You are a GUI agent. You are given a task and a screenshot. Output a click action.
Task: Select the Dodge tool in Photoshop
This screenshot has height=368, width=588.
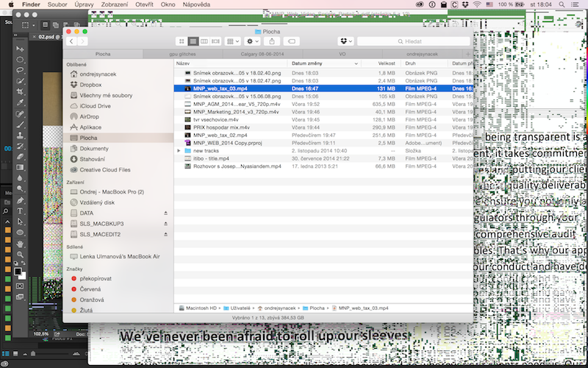tap(20, 189)
